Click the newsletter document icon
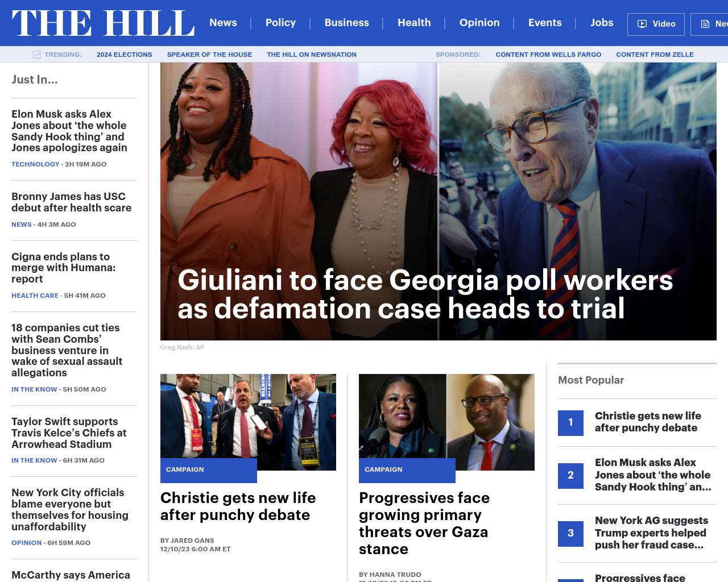728x582 pixels. (705, 24)
